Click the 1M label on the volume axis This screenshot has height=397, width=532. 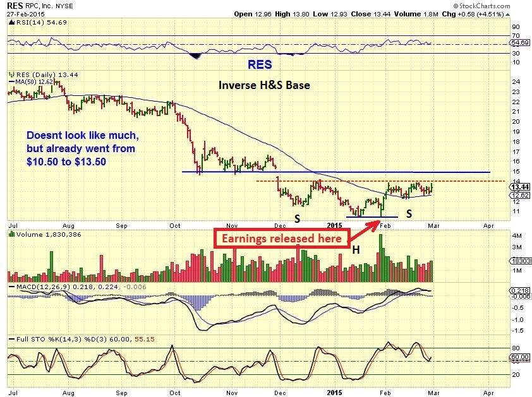click(x=517, y=271)
